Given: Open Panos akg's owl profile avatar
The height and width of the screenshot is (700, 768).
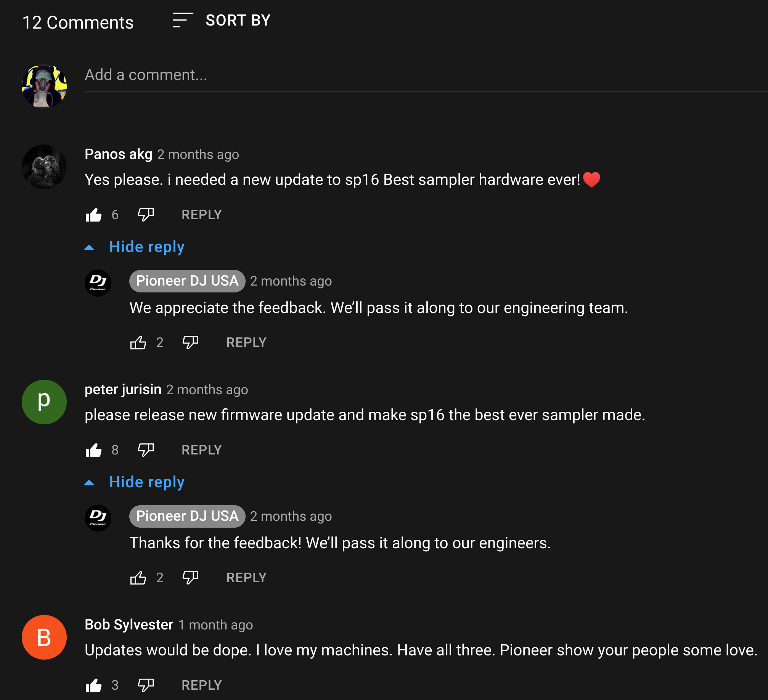Looking at the screenshot, I should coord(44,167).
